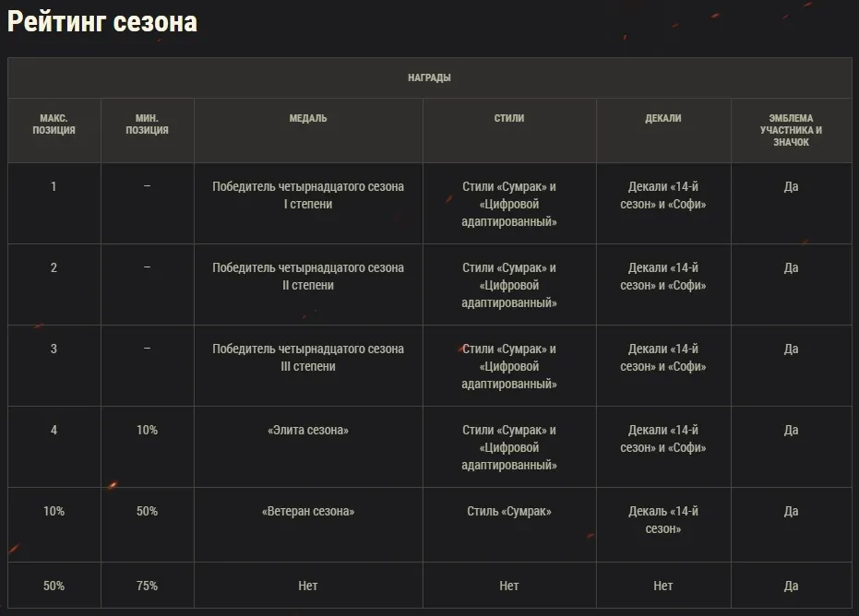This screenshot has height=616, width=859.
Task: Click the "СТИЛИ" column header
Action: pos(509,119)
